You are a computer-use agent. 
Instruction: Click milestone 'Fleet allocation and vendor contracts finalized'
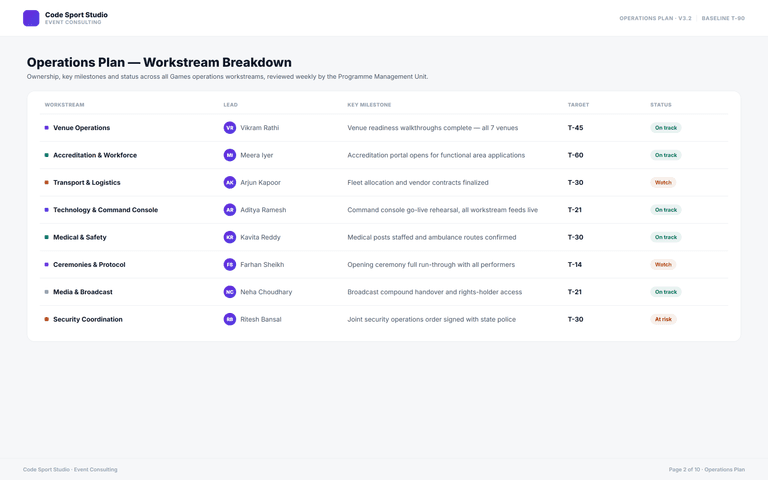[x=418, y=183]
